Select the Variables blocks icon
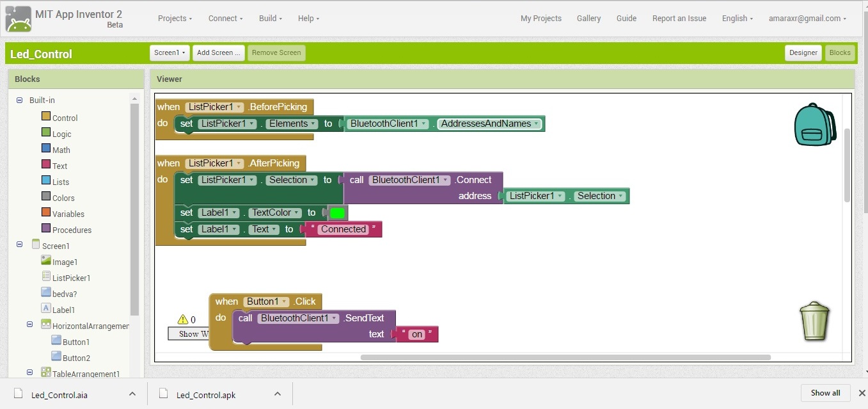The image size is (868, 409). click(46, 213)
